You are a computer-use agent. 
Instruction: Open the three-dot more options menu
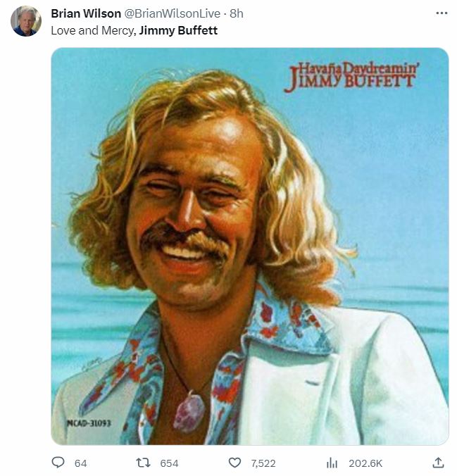click(x=442, y=13)
